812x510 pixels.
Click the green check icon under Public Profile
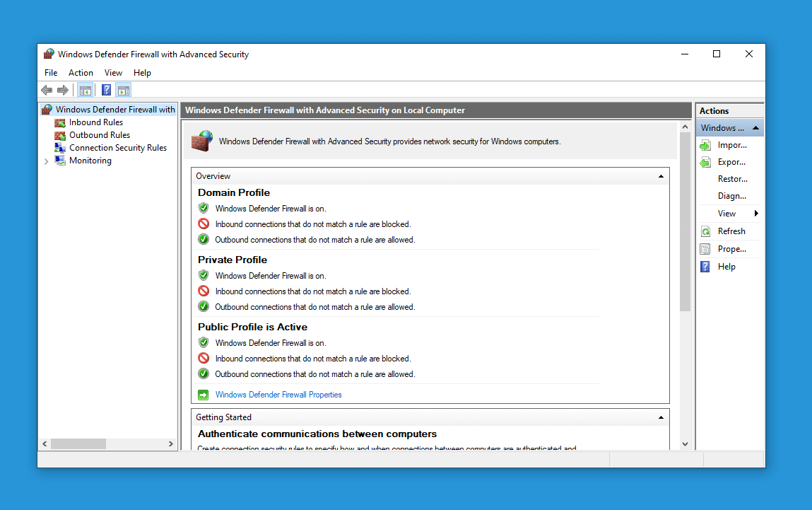point(204,373)
